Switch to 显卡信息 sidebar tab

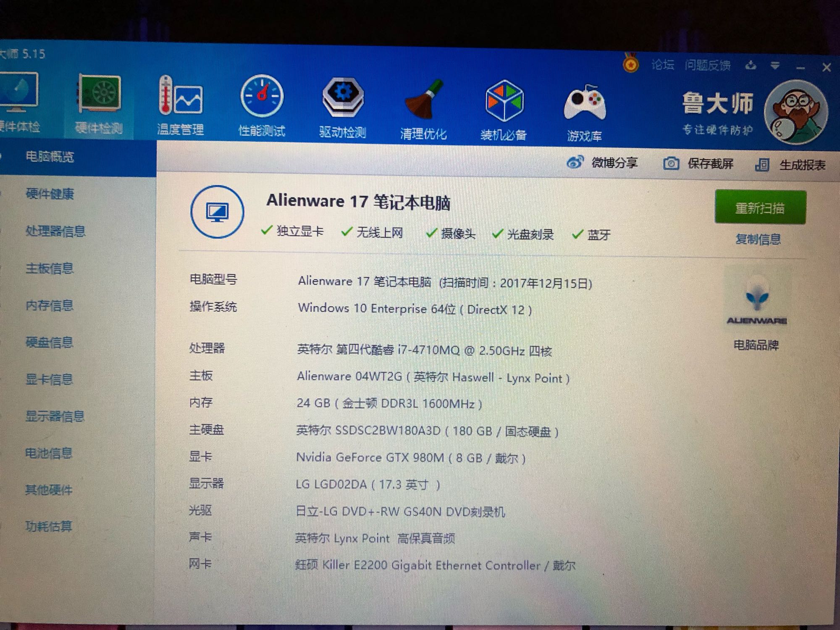coord(49,379)
